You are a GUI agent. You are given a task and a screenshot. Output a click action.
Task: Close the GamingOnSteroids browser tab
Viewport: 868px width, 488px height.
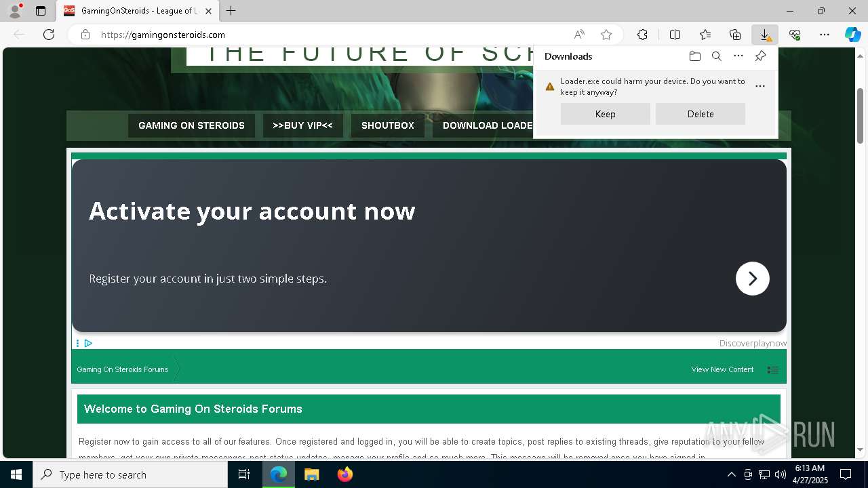tap(208, 11)
